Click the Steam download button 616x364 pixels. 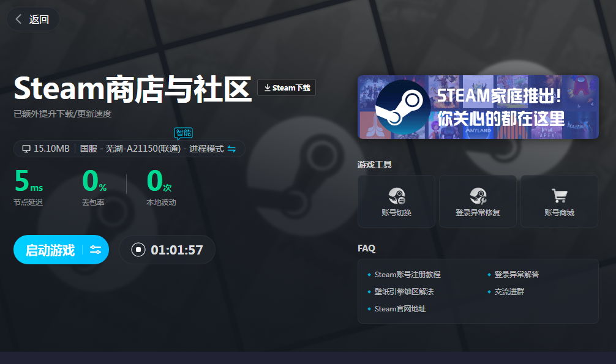(x=287, y=87)
